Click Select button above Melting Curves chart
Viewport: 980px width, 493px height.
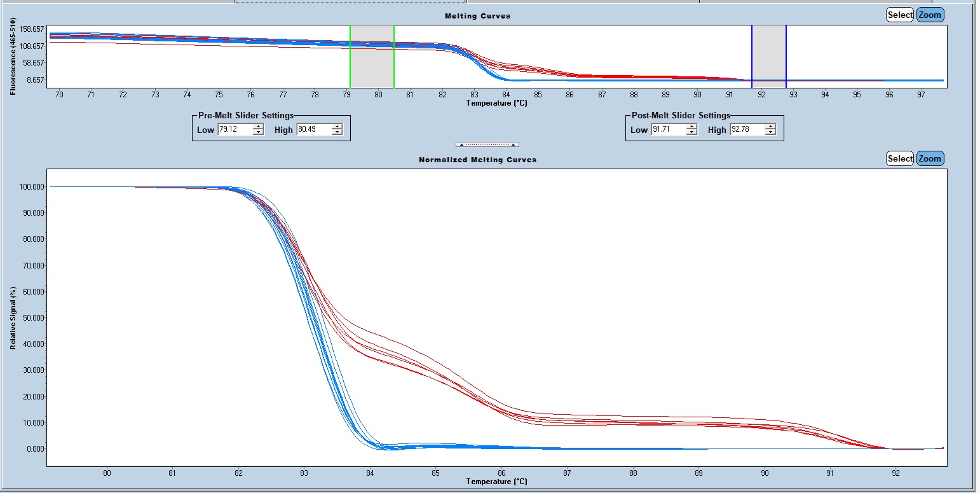(x=899, y=15)
